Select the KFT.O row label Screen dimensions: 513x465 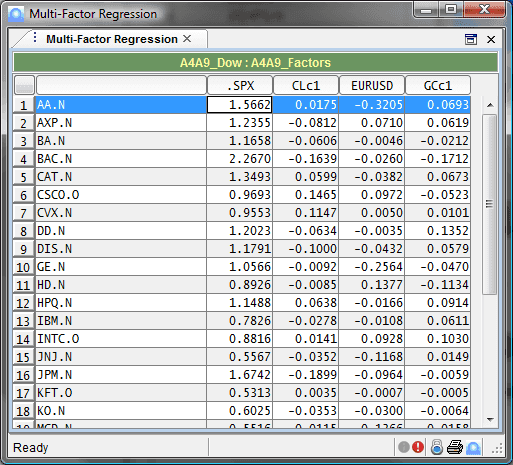[121, 393]
